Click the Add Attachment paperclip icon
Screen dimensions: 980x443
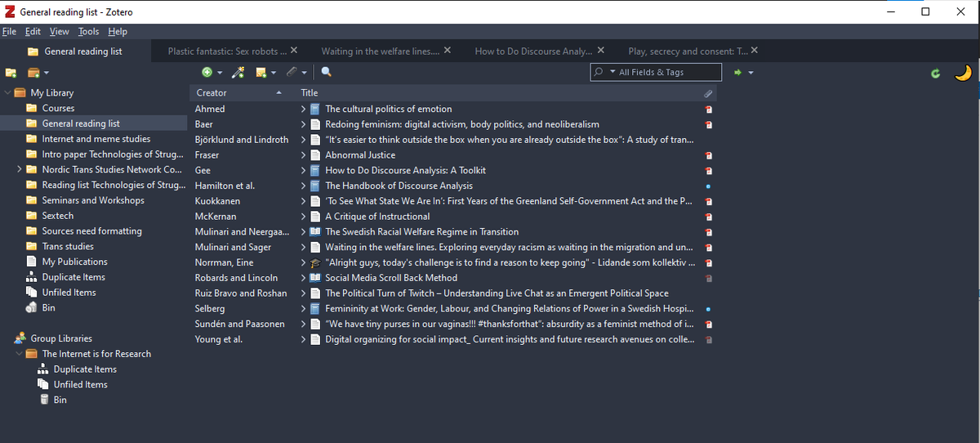(x=292, y=73)
